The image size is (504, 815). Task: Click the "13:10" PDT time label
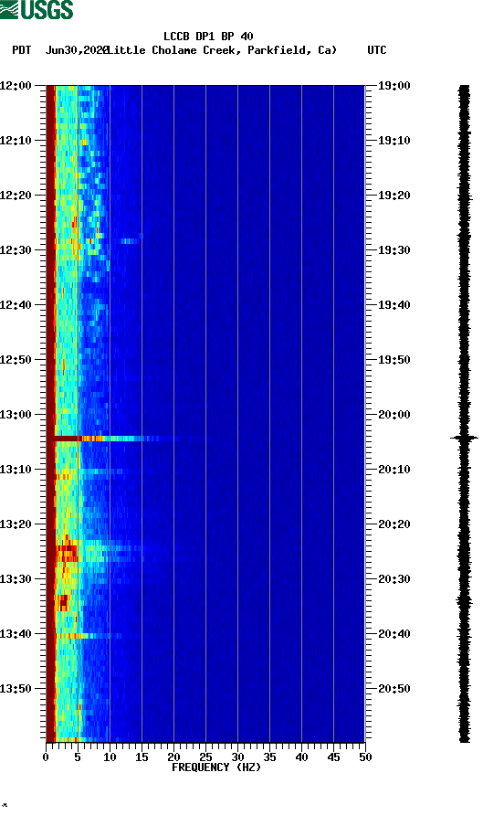(x=16, y=470)
